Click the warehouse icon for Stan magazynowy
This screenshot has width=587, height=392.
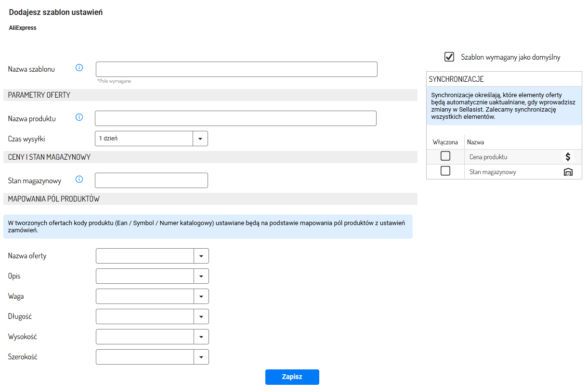[x=568, y=172]
